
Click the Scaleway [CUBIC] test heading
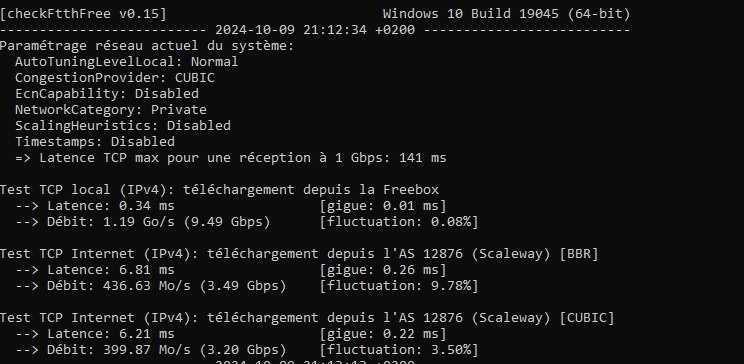307,318
